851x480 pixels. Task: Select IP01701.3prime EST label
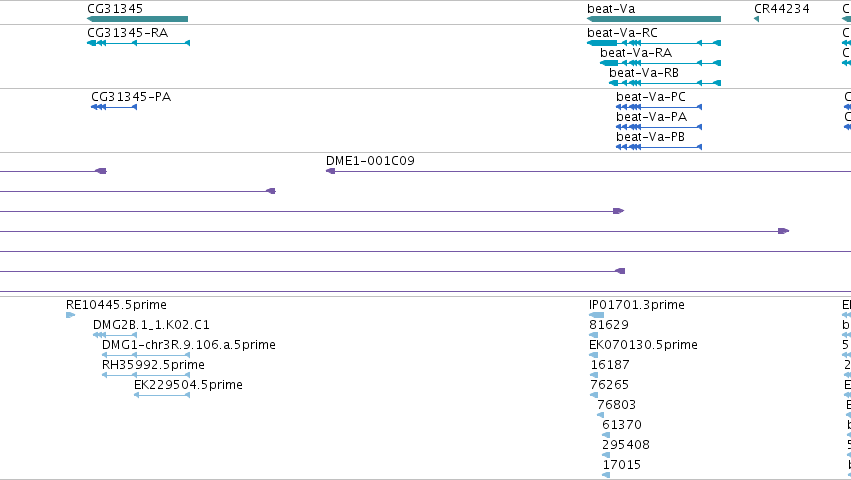click(x=637, y=305)
